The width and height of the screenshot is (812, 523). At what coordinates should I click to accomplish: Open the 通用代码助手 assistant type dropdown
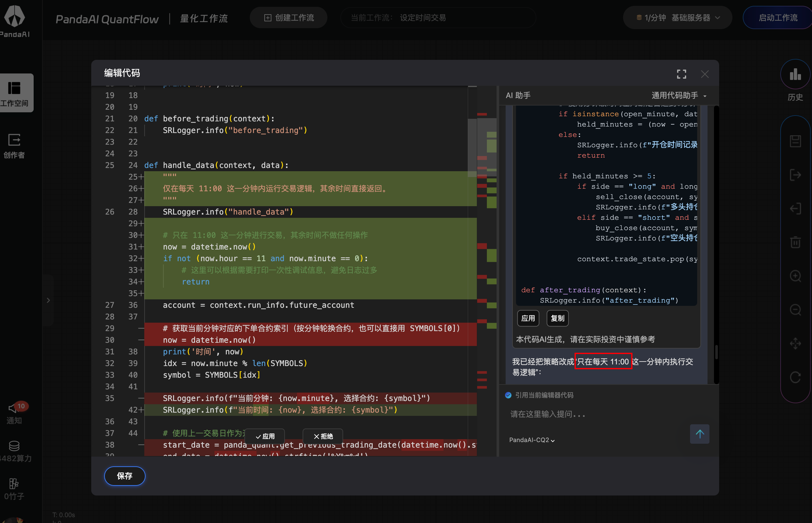point(679,95)
